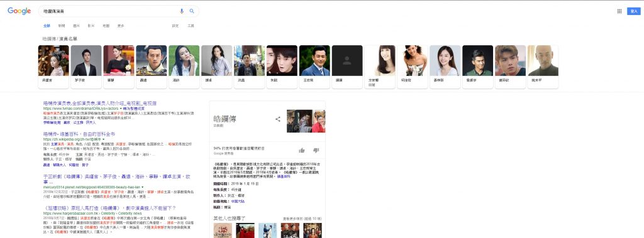Click thumbs down for 皓鑭傳
Image resolution: width=644 pixels, height=238 pixels.
tap(316, 150)
